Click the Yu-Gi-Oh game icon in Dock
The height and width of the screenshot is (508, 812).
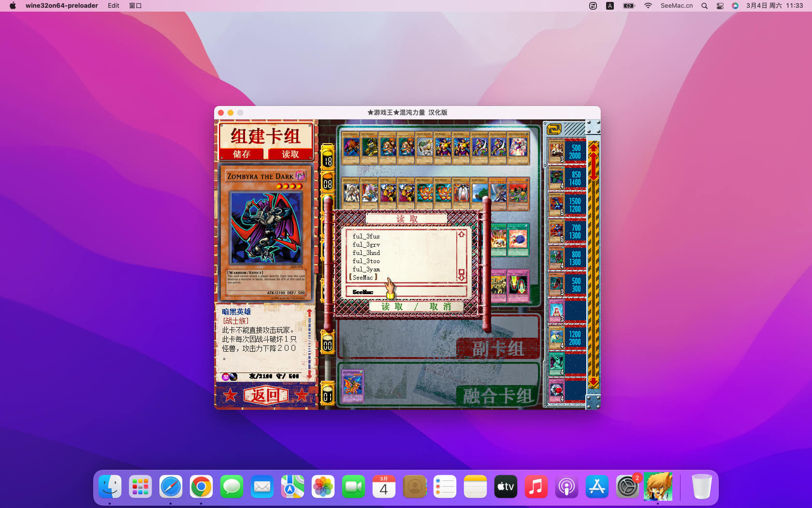point(658,487)
